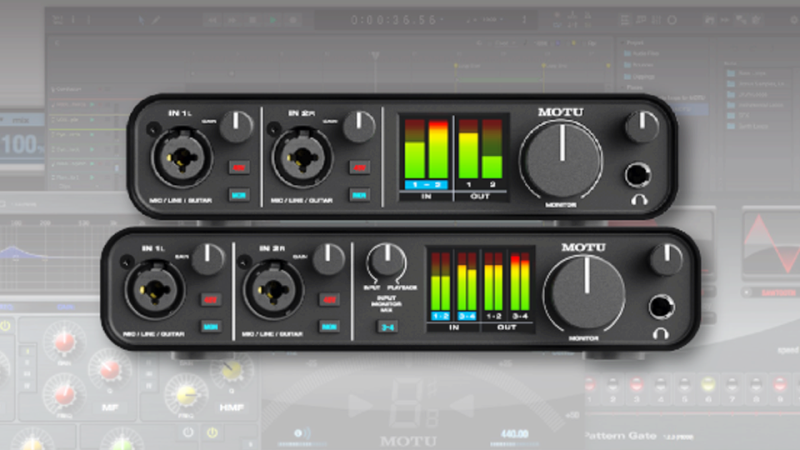Click the IN 2 combo input jack on lower unit
The height and width of the screenshot is (450, 800).
[x=273, y=289]
